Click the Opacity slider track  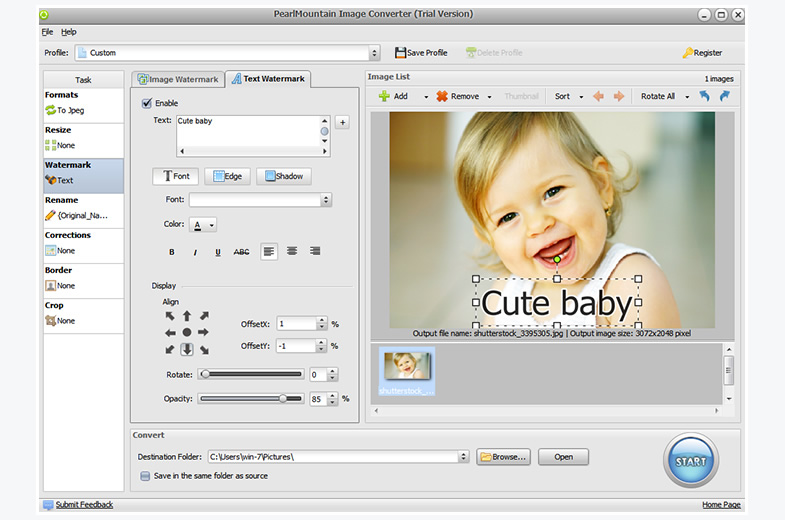[250, 398]
